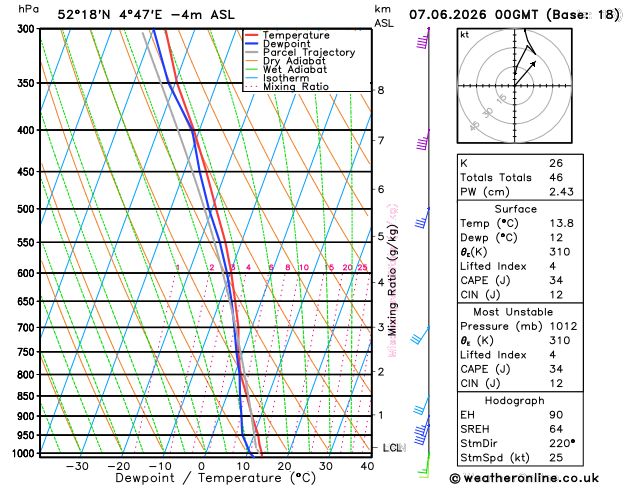Click the 300 hPa pressure label
This screenshot has height=486, width=629.
[x=28, y=29]
